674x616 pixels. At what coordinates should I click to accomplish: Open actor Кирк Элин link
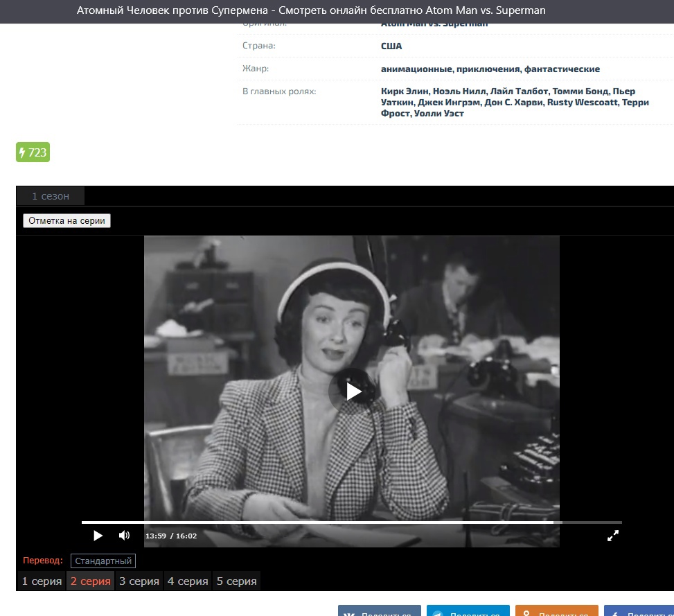pyautogui.click(x=404, y=91)
